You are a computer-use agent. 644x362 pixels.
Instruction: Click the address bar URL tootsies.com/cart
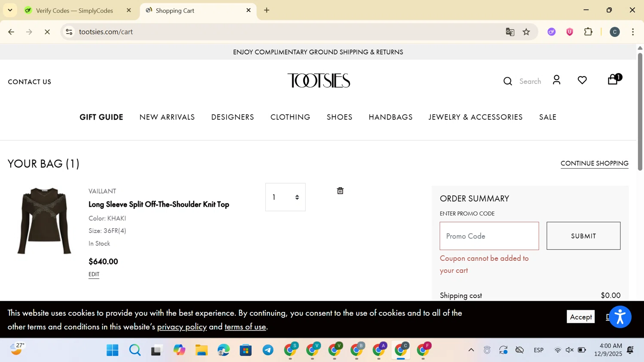pos(106,32)
